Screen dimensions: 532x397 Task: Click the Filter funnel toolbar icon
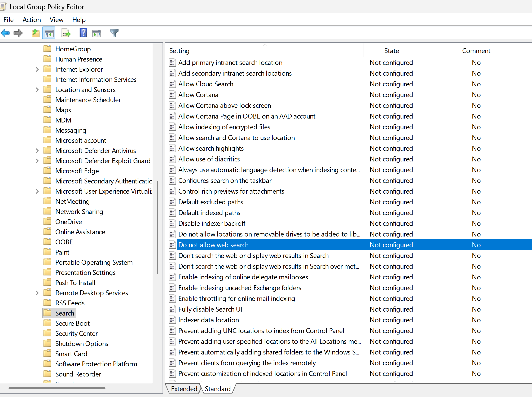coord(114,33)
